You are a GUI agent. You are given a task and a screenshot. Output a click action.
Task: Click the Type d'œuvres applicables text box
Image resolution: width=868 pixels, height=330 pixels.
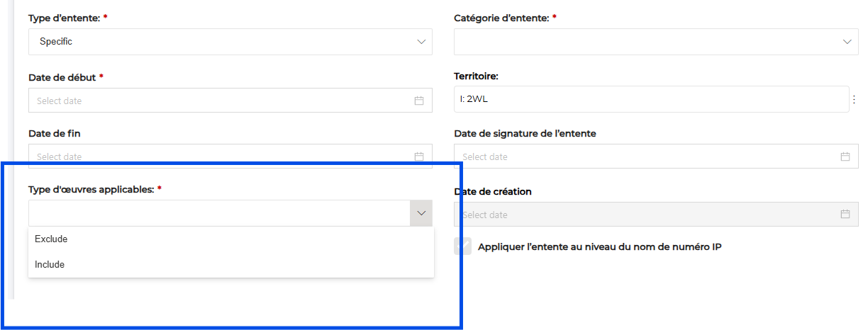point(213,213)
